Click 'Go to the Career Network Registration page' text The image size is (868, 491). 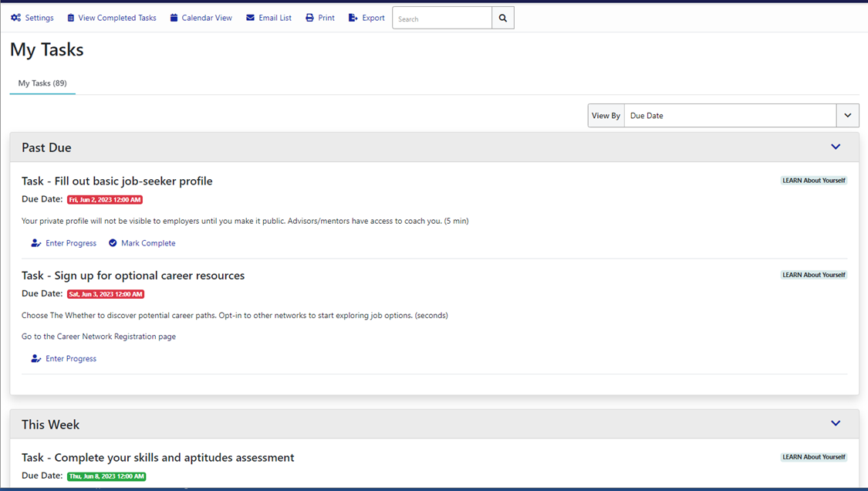(99, 337)
